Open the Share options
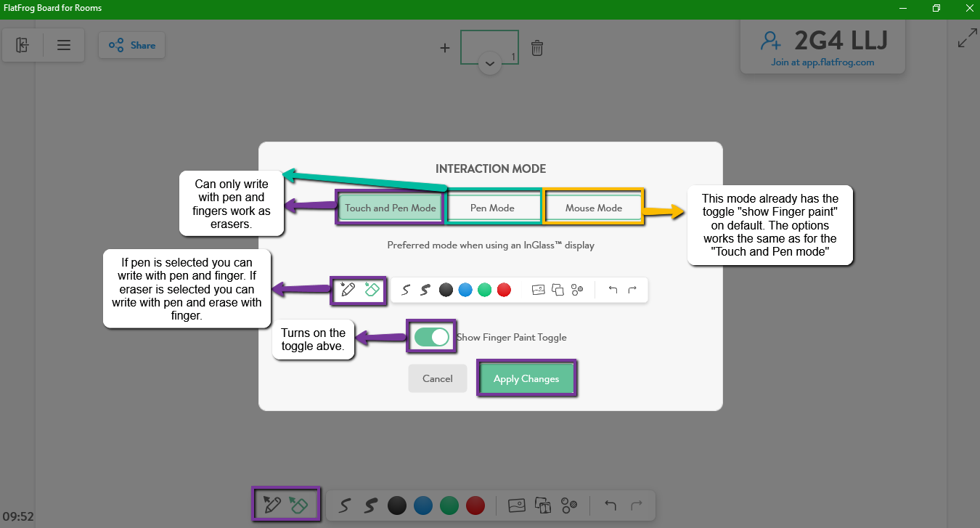Screen dimensions: 980x528 coord(132,45)
